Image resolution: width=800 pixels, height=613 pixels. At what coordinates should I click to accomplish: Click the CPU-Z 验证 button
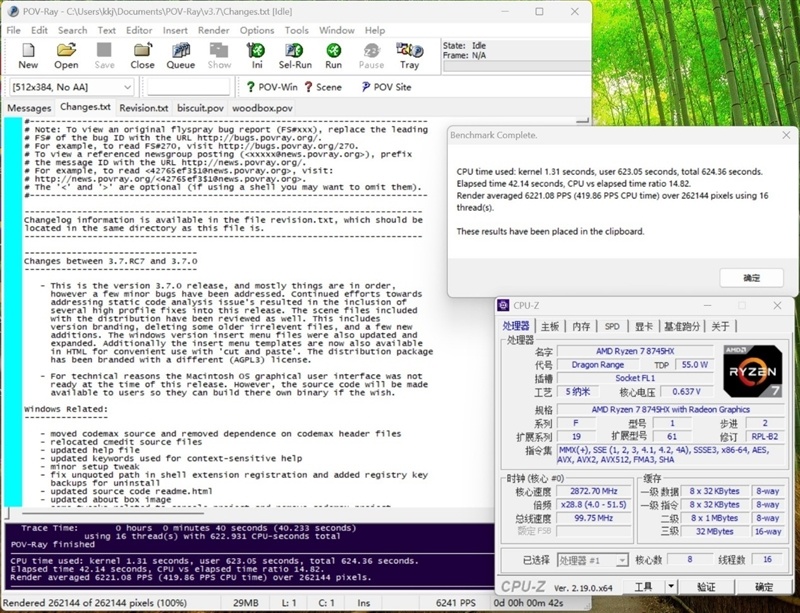pyautogui.click(x=706, y=586)
